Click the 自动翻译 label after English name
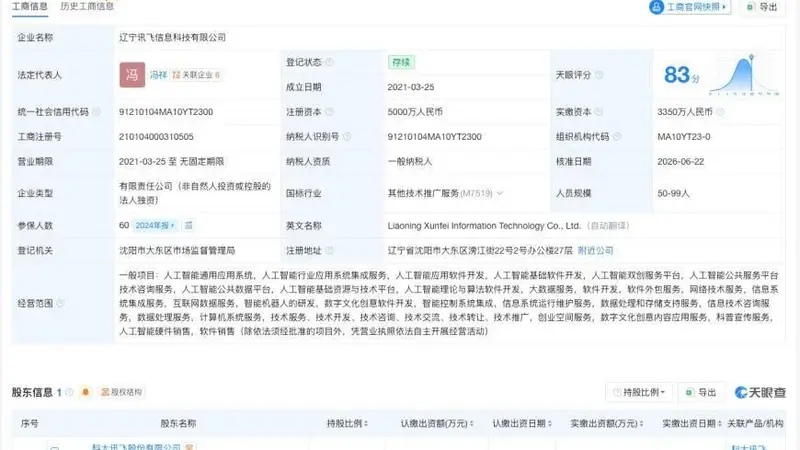This screenshot has height=450, width=800. pyautogui.click(x=608, y=226)
